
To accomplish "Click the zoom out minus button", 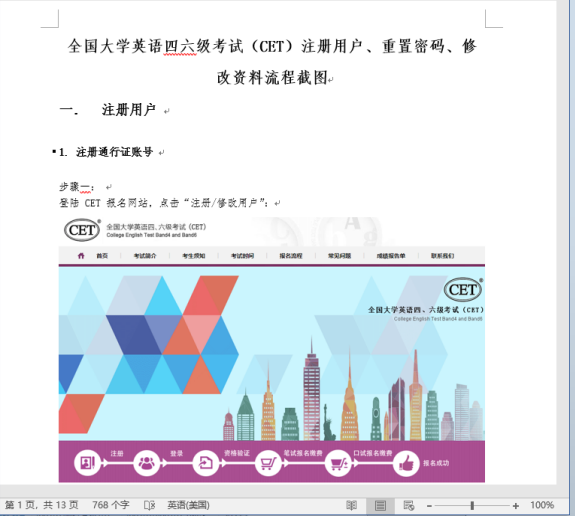I will click(429, 506).
